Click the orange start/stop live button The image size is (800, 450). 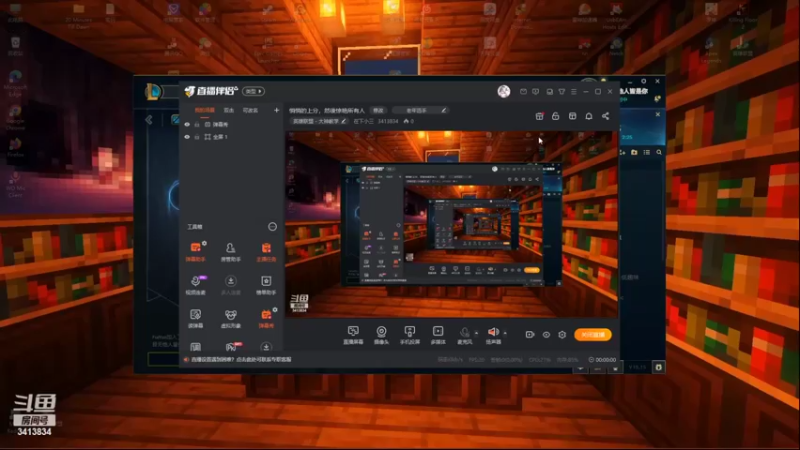[592, 335]
